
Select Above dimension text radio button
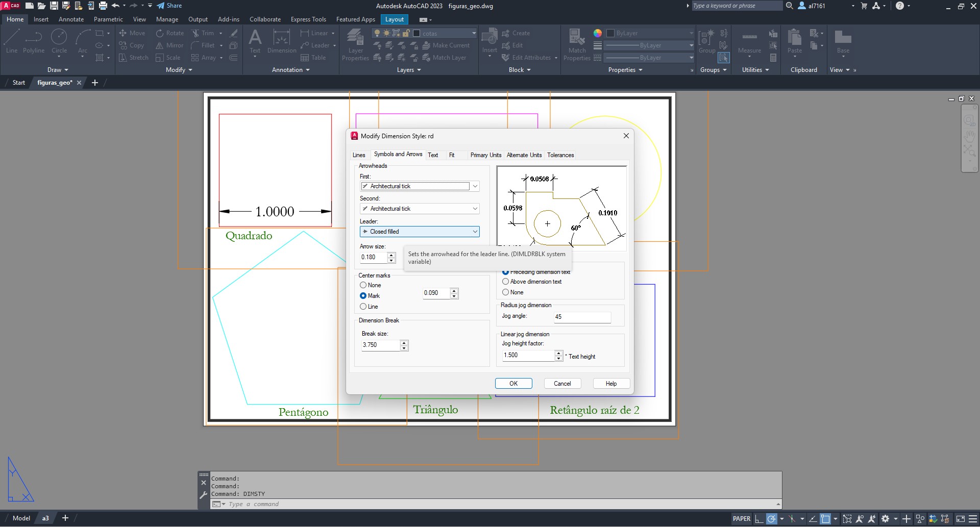(x=506, y=282)
